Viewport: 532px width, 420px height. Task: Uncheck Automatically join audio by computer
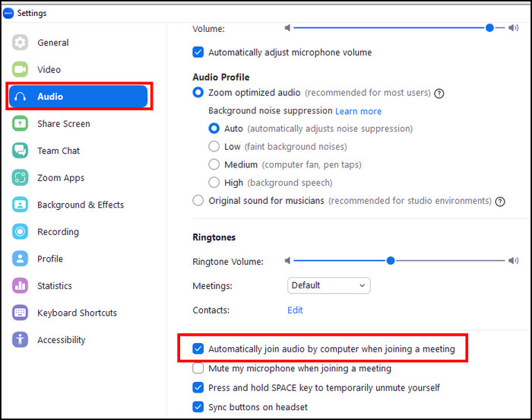198,348
